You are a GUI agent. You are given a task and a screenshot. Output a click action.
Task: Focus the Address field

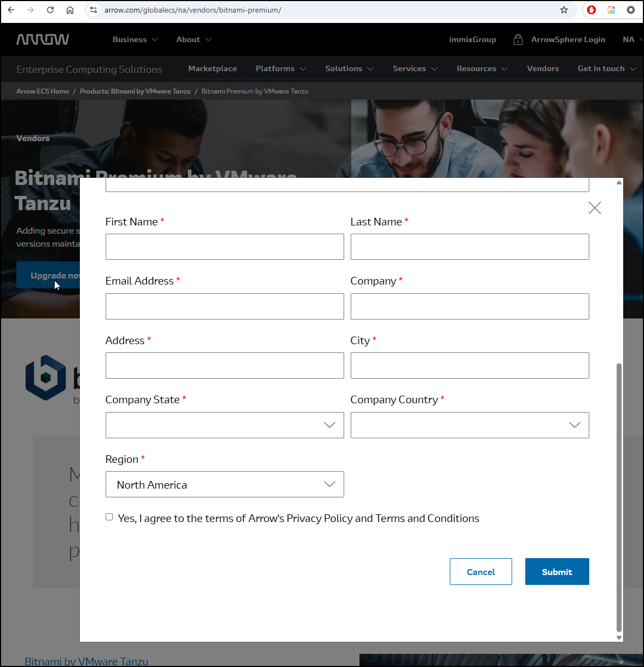pos(225,366)
